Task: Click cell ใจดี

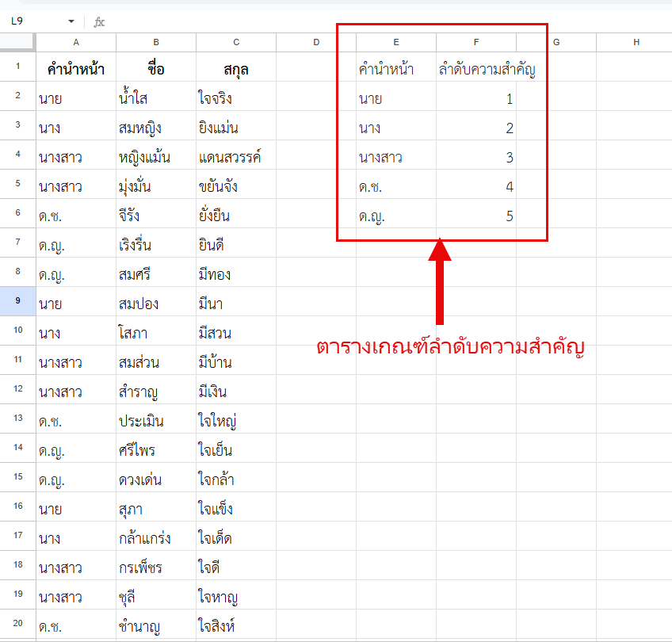Action: 236,565
